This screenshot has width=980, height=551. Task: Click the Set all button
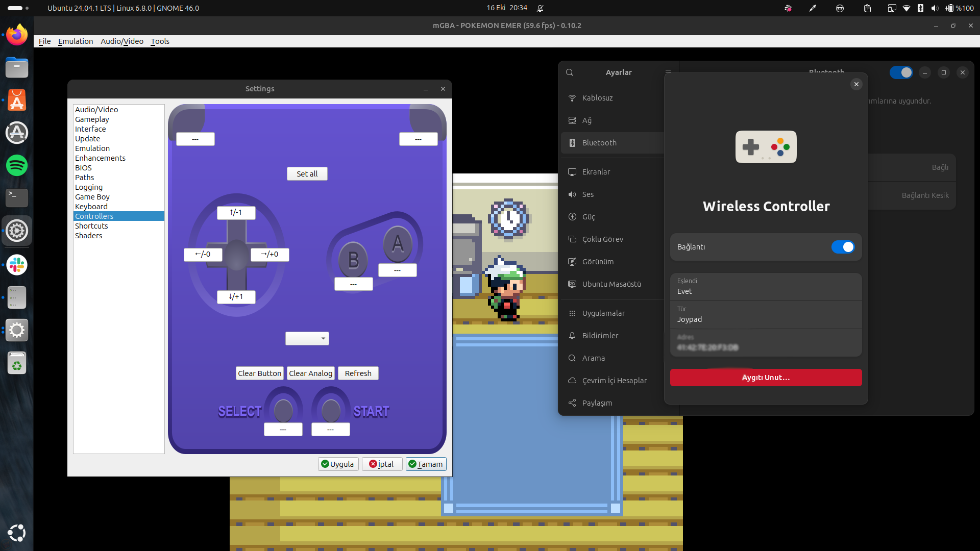click(307, 174)
